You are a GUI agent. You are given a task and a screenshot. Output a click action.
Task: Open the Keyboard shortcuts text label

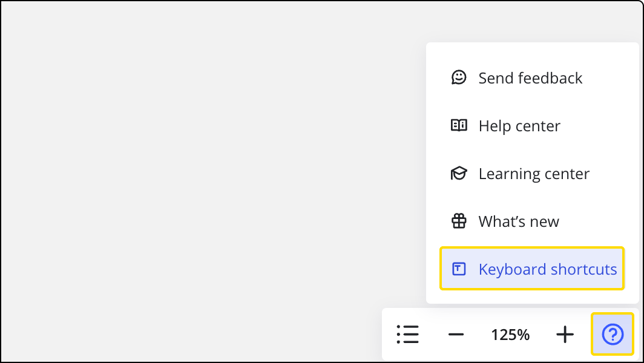click(548, 269)
